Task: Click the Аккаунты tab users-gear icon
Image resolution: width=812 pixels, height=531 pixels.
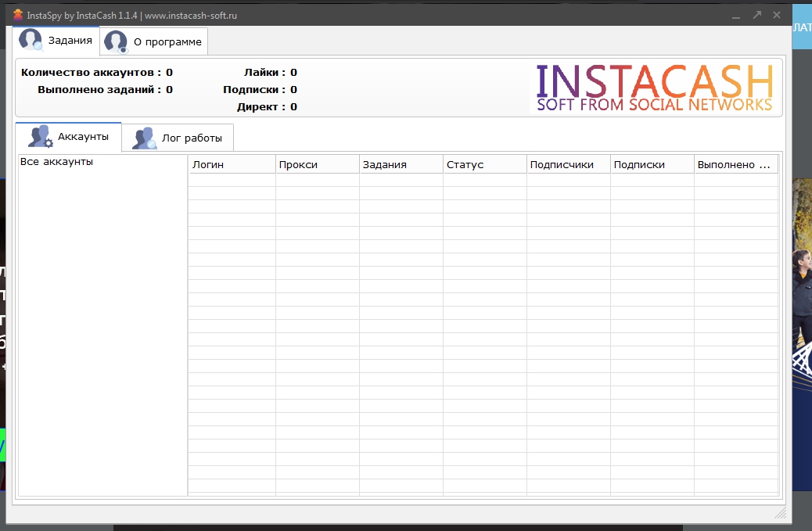Action: [41, 137]
